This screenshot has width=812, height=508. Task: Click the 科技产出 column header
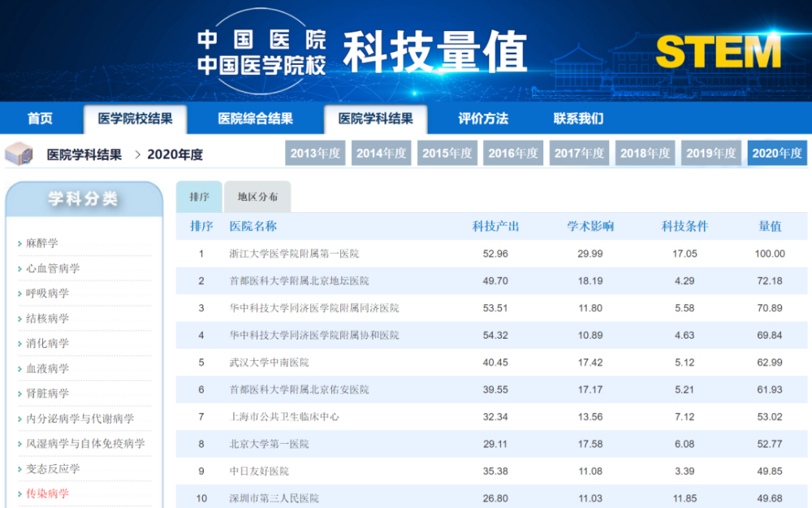[495, 226]
